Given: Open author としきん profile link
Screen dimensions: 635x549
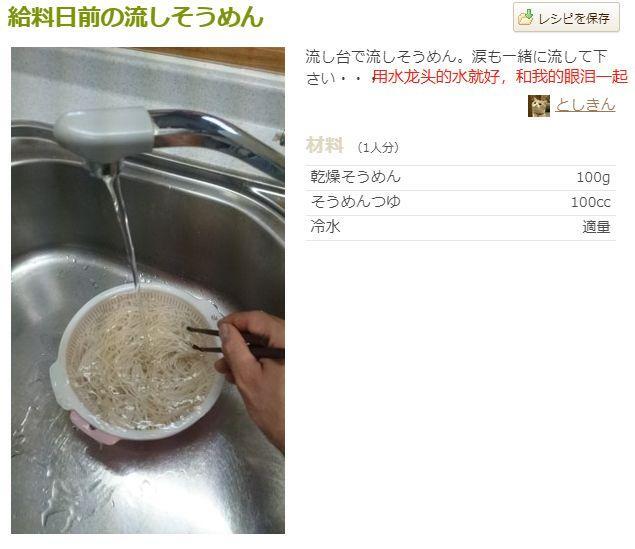Looking at the screenshot, I should (585, 105).
